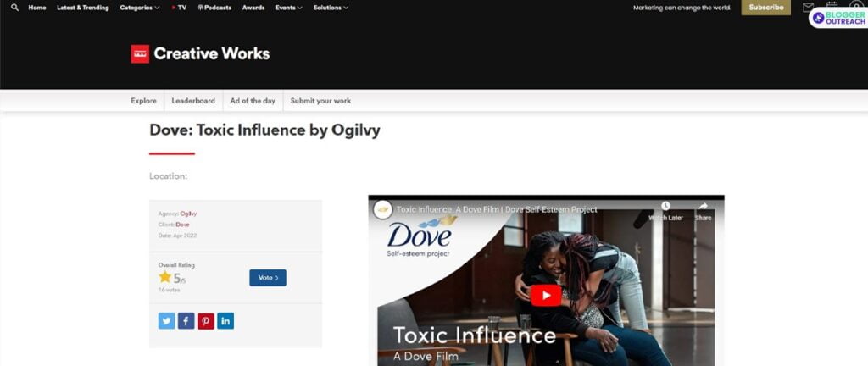
Task: Click the '16 votes' count text
Action: (x=169, y=290)
